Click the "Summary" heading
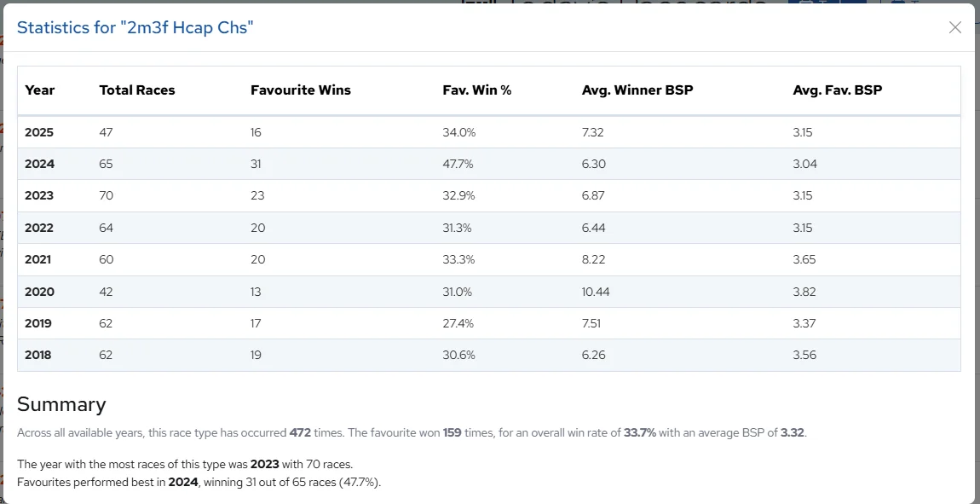This screenshot has height=504, width=980. 61,404
